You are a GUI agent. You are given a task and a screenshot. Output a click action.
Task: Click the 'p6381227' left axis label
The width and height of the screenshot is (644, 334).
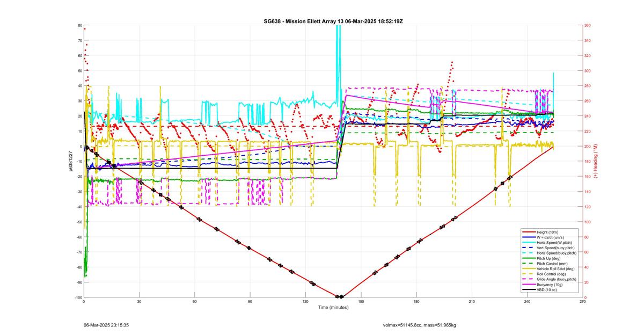tap(70, 161)
